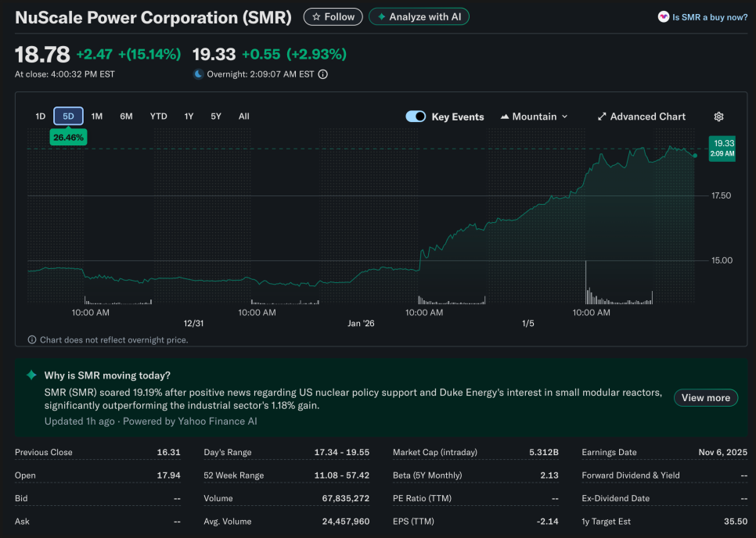This screenshot has width=756, height=538.
Task: Open the Is SMR a buy now link
Action: pos(709,17)
